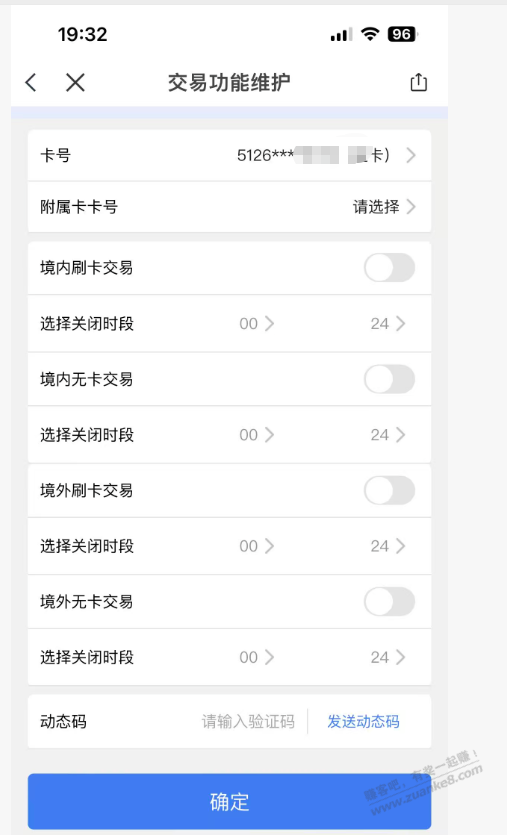The height and width of the screenshot is (835, 507).
Task: Turn on 境外刷卡交易 switch
Action: pos(389,490)
